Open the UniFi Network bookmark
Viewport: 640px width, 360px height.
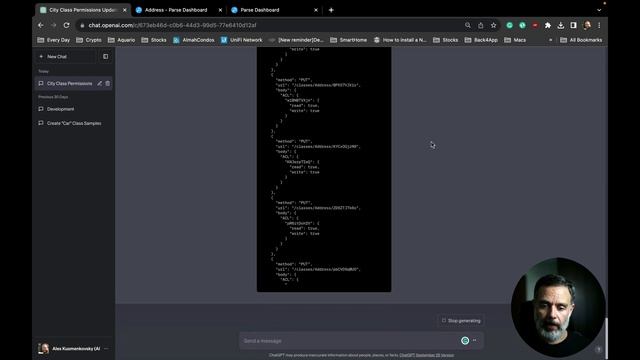coord(242,40)
